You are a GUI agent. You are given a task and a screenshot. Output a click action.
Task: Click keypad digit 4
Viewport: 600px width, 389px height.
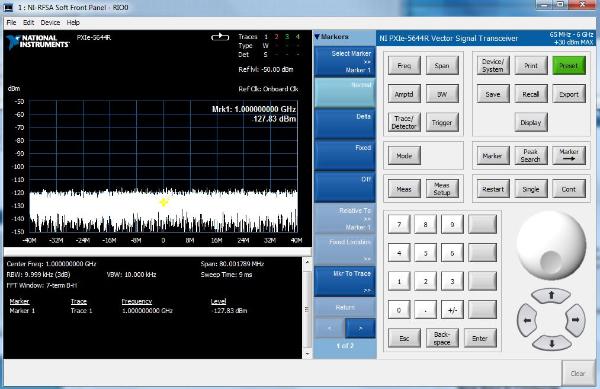399,253
